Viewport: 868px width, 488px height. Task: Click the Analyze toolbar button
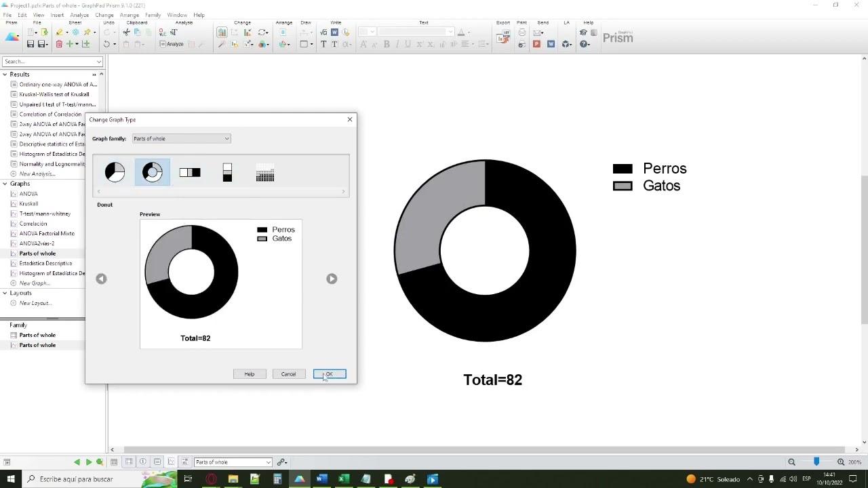(172, 44)
